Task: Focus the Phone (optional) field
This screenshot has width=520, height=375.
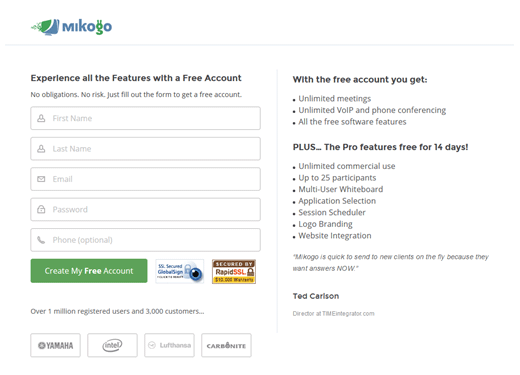Action: 145,240
